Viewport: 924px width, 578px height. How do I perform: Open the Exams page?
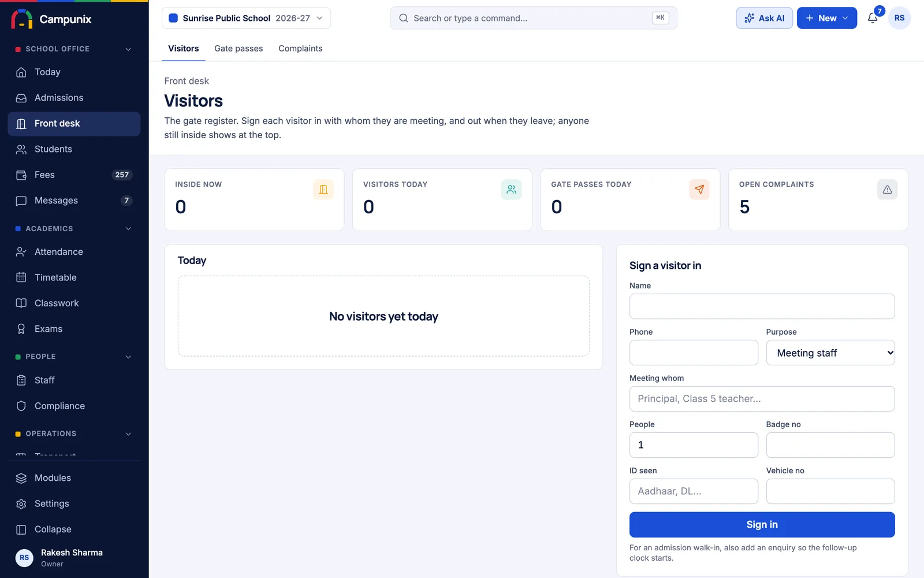pyautogui.click(x=74, y=329)
